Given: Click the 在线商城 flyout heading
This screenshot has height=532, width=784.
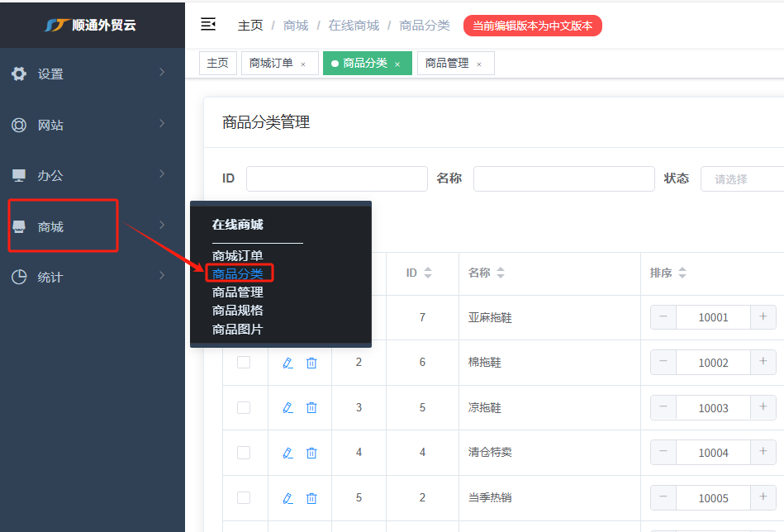Looking at the screenshot, I should point(237,225).
